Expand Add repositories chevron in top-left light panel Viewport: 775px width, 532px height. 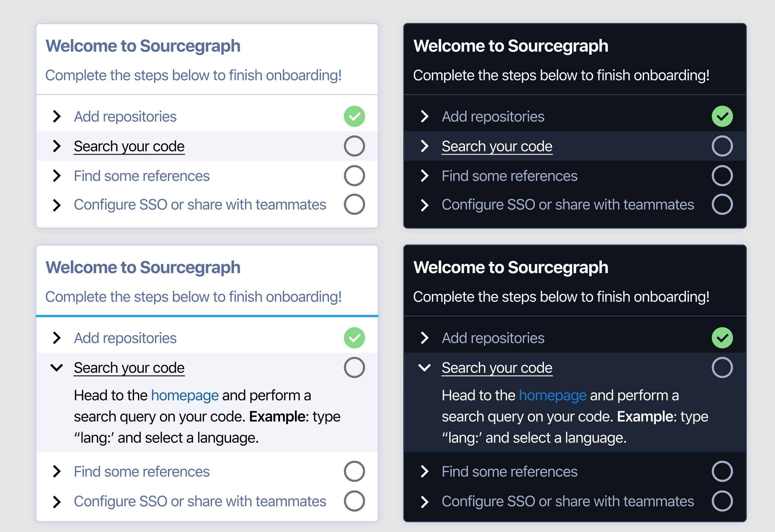coord(57,116)
